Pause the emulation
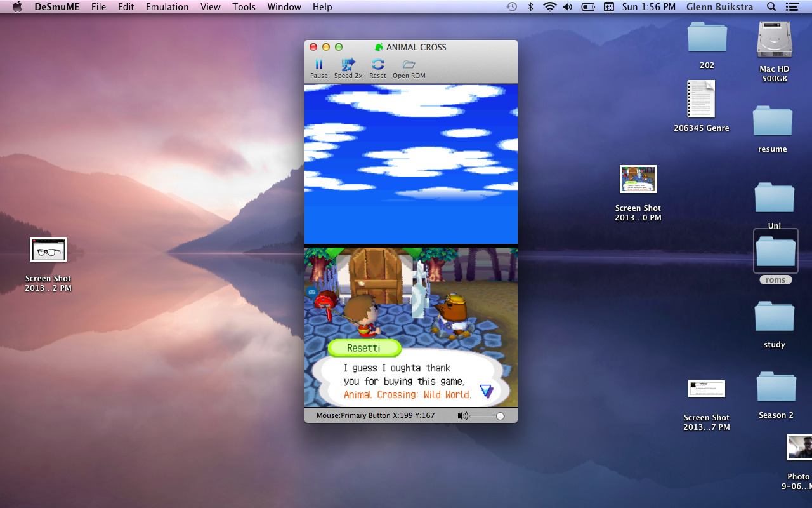The width and height of the screenshot is (812, 508). tap(319, 68)
